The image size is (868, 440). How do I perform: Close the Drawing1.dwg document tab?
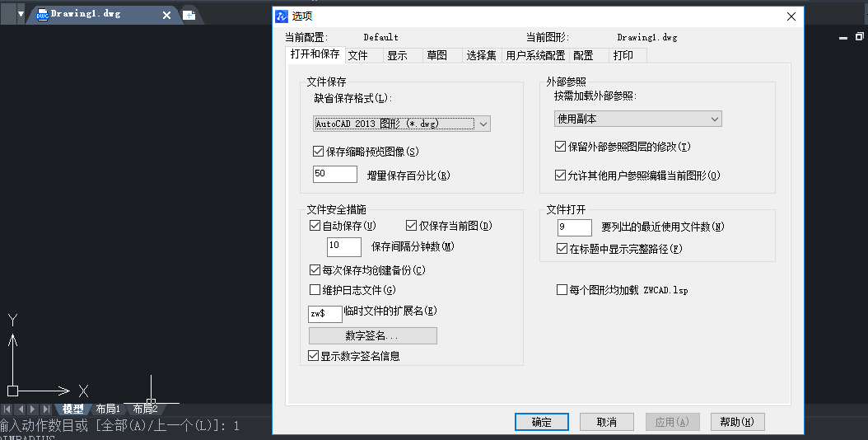(x=167, y=15)
